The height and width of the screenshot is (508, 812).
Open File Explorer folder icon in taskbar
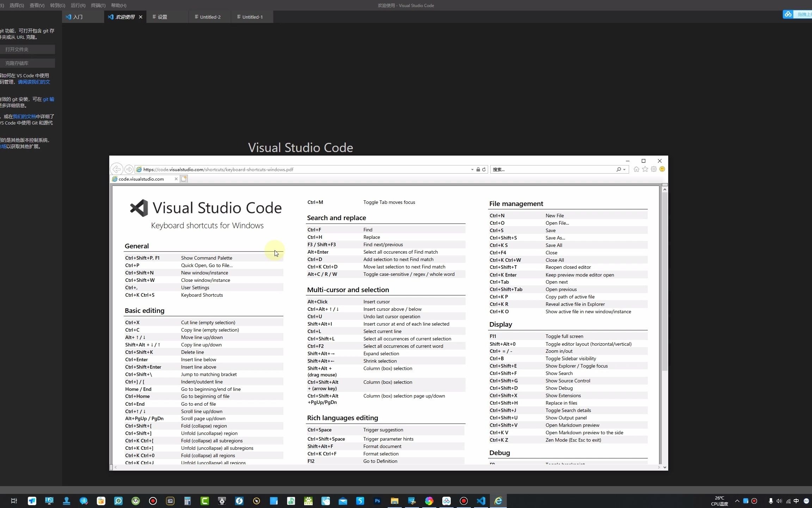395,501
